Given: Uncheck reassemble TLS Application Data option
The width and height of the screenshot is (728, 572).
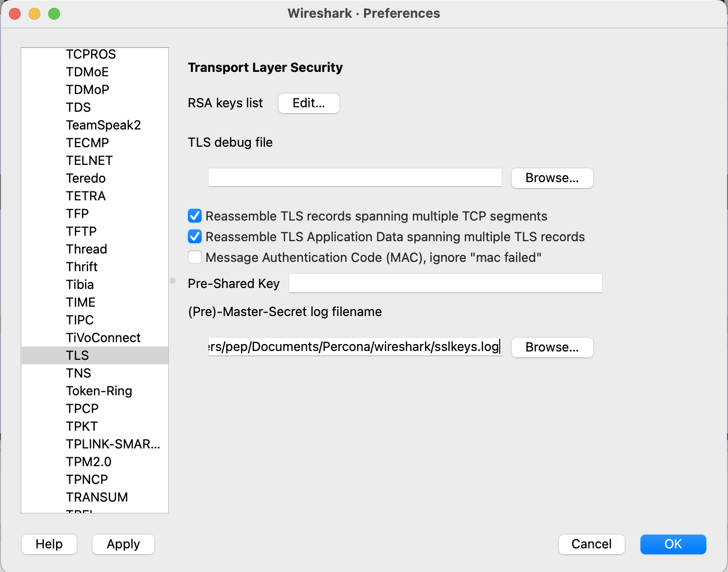Looking at the screenshot, I should tap(195, 236).
